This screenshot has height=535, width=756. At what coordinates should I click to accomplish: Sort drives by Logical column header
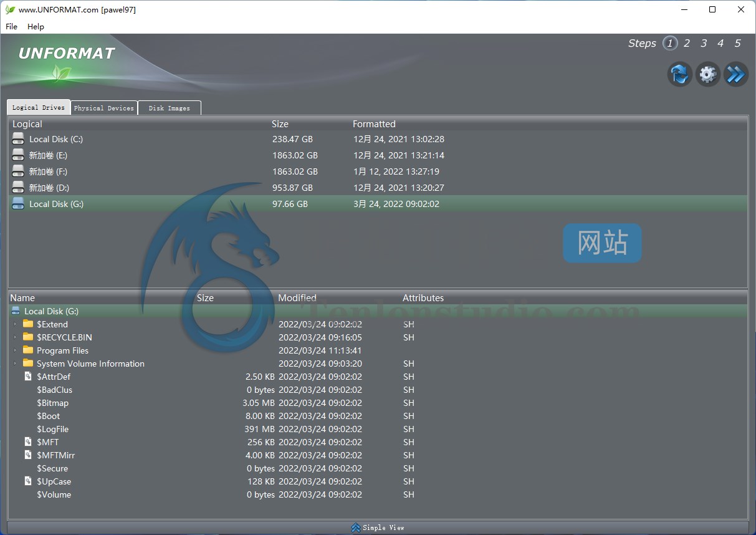click(27, 124)
